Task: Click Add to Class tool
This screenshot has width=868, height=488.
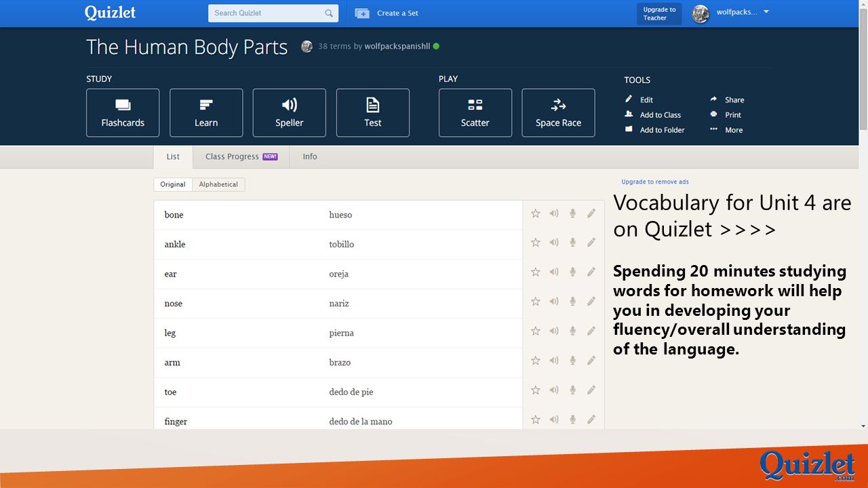Action: pyautogui.click(x=653, y=115)
